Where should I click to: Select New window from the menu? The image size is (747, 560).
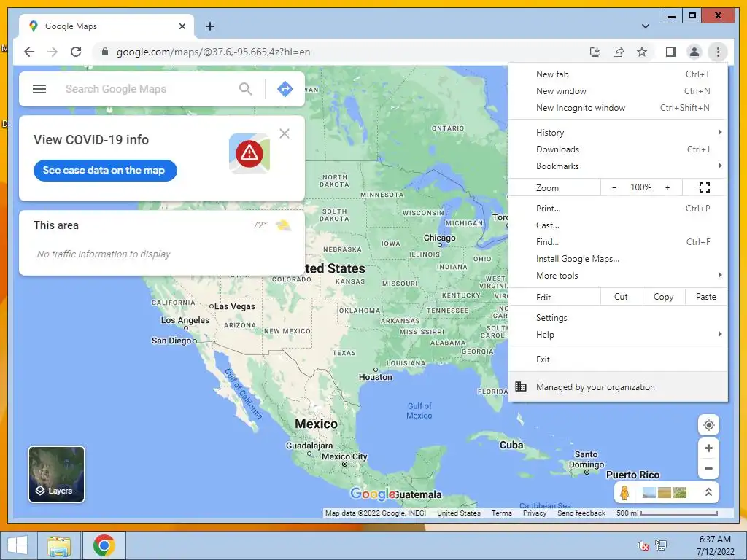click(618, 91)
